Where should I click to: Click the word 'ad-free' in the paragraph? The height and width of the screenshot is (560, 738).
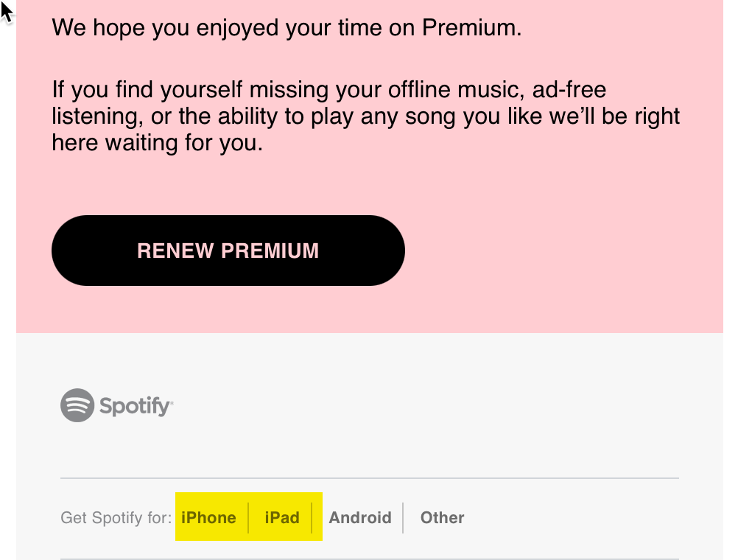click(x=569, y=89)
